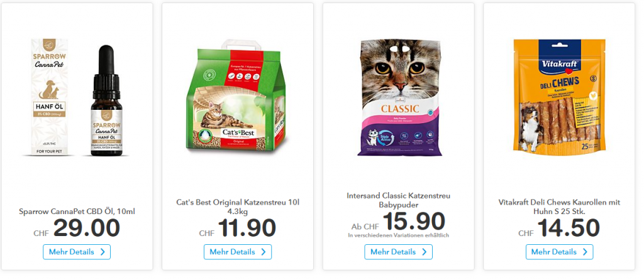Click chevron arrow in Vitakraft Mehr Details button
Viewport: 644px width, 280px height.
[585, 252]
